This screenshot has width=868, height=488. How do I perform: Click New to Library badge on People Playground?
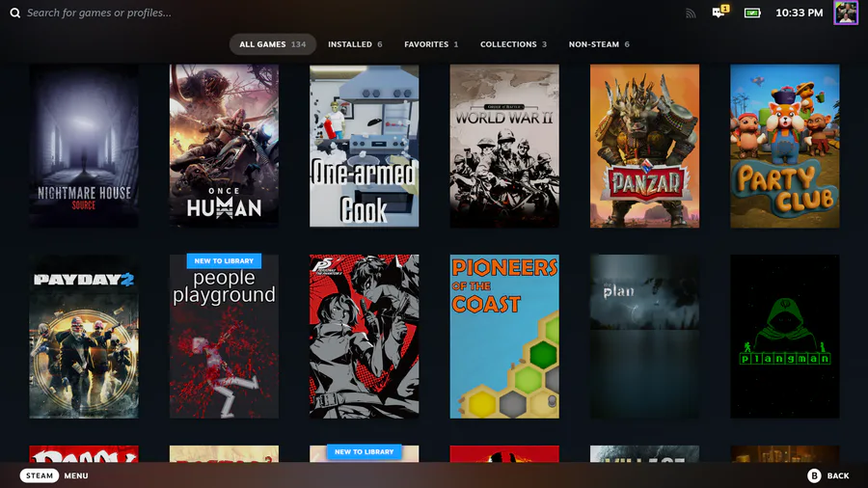[x=224, y=260]
